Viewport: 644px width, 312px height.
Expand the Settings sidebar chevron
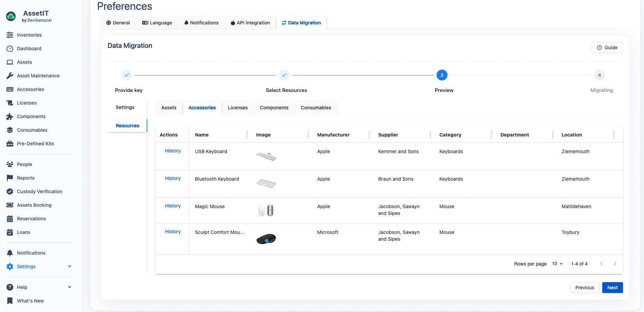(x=70, y=267)
